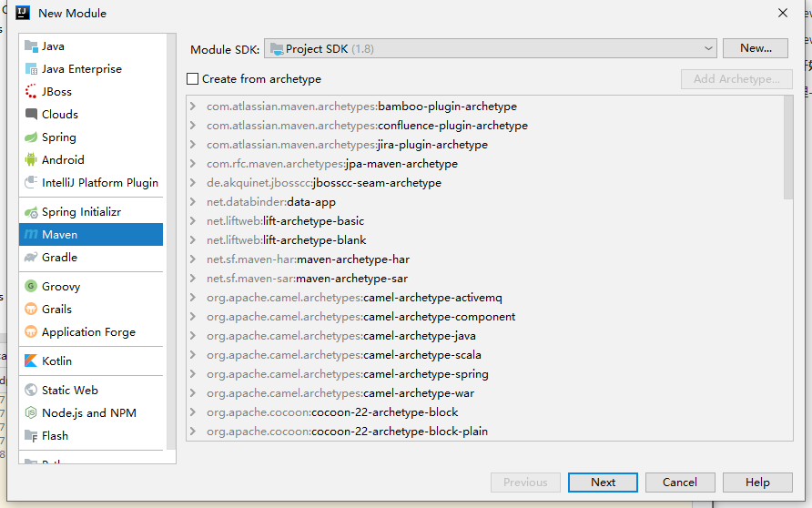
Task: Expand maven-archetype-har entry
Action: (x=193, y=259)
